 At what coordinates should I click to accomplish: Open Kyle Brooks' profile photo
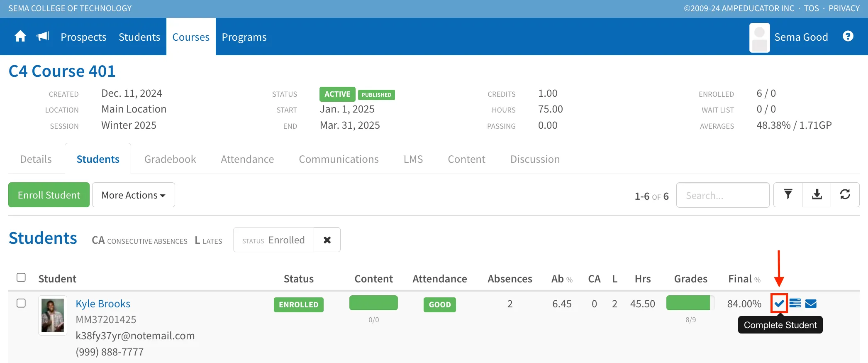point(53,315)
